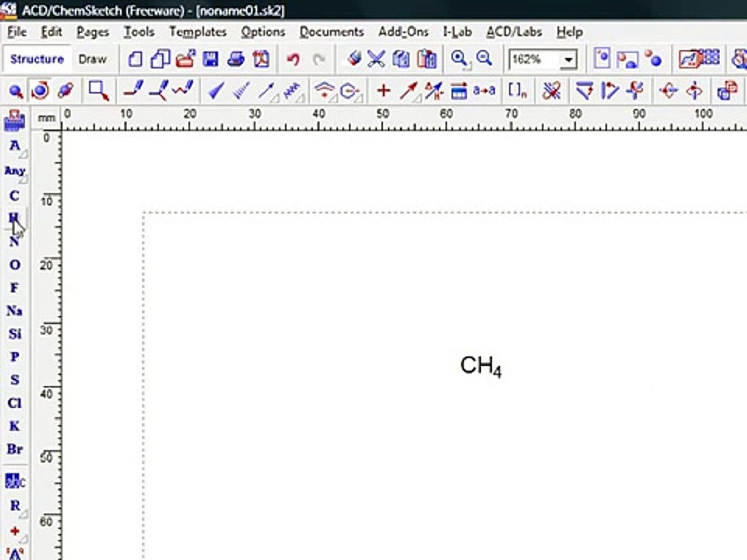Open the Edit menu
The width and height of the screenshot is (747, 560).
pyautogui.click(x=51, y=32)
